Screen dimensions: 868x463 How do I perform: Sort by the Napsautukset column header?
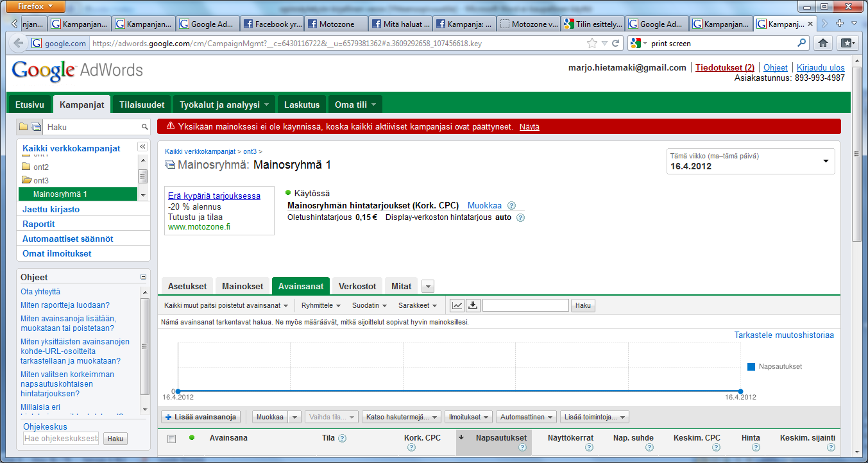point(501,438)
